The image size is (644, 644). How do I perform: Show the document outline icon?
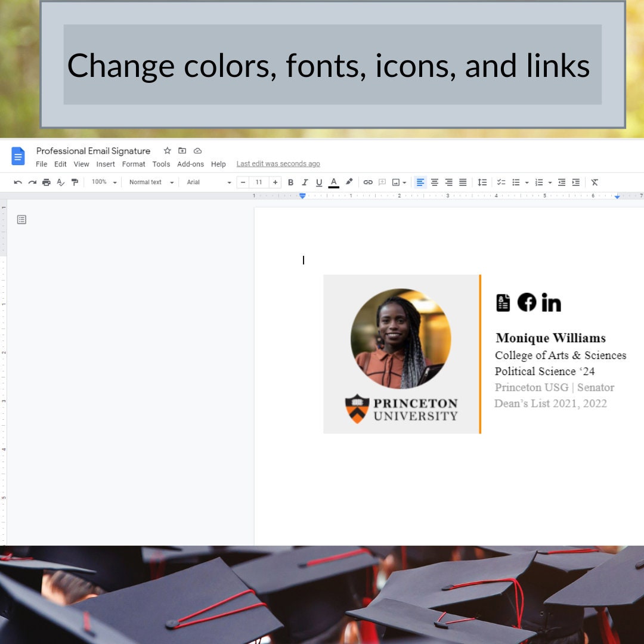(x=22, y=219)
